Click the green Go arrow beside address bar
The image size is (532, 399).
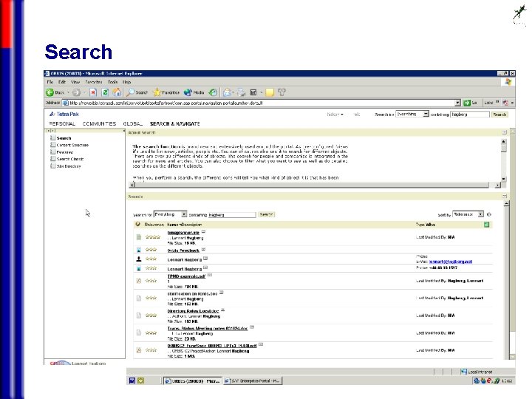pos(467,103)
